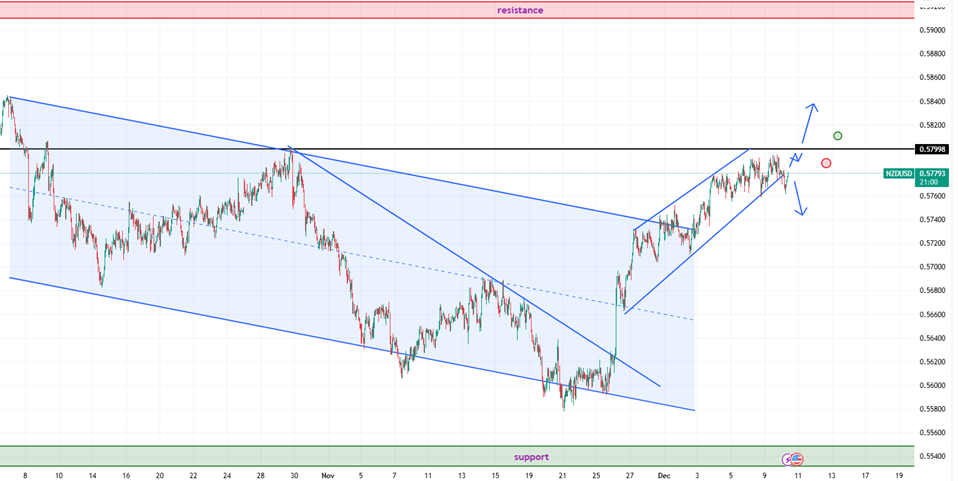The image size is (958, 481).
Task: Click date 21 on the time axis
Action: (563, 476)
